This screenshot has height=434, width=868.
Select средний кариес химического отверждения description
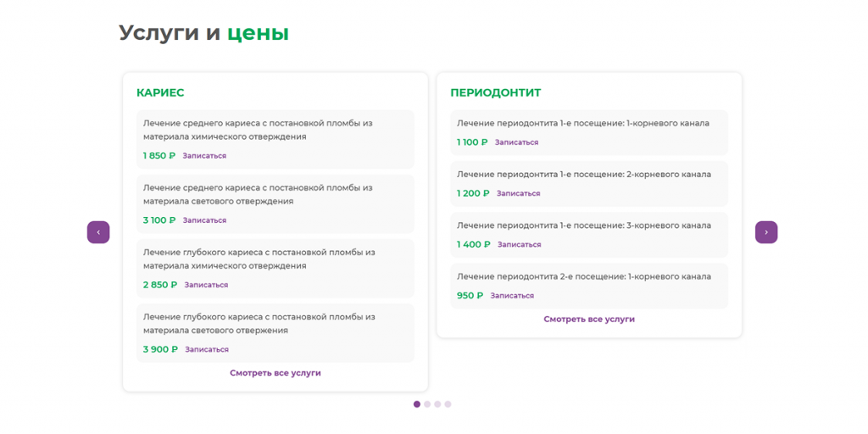click(258, 130)
